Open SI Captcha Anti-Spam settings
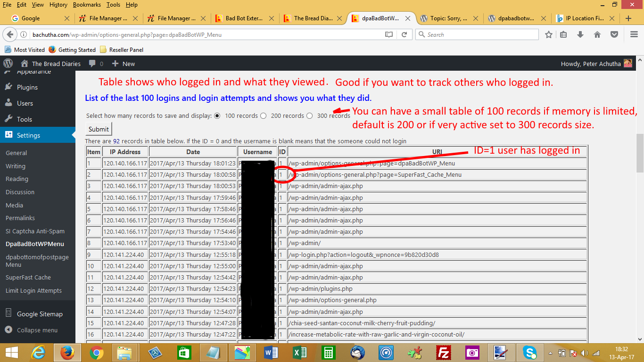The image size is (644, 362). 35,231
